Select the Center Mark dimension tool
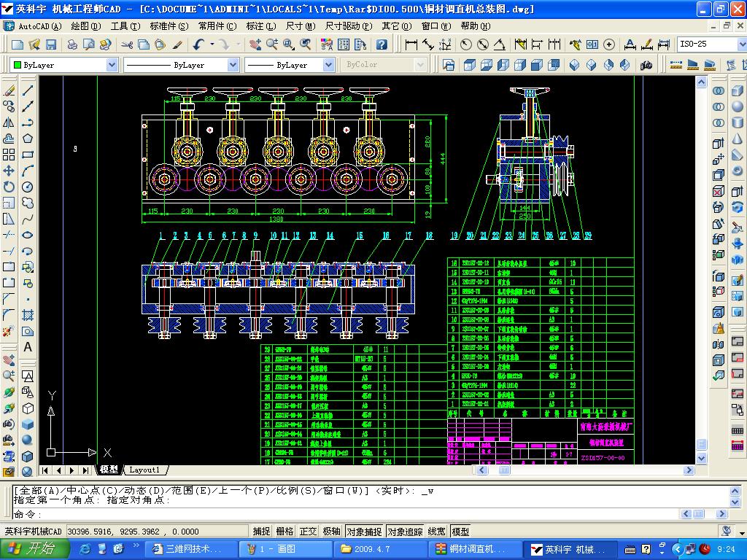747x560 pixels. pos(609,44)
